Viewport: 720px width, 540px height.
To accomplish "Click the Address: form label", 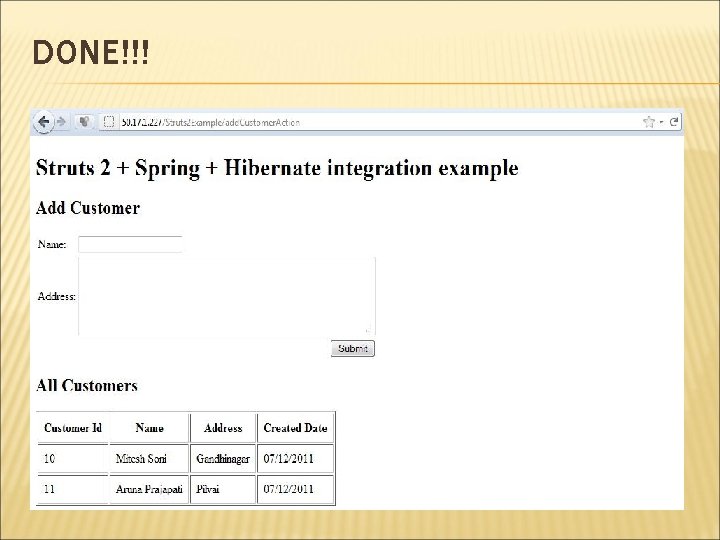I will [56, 296].
